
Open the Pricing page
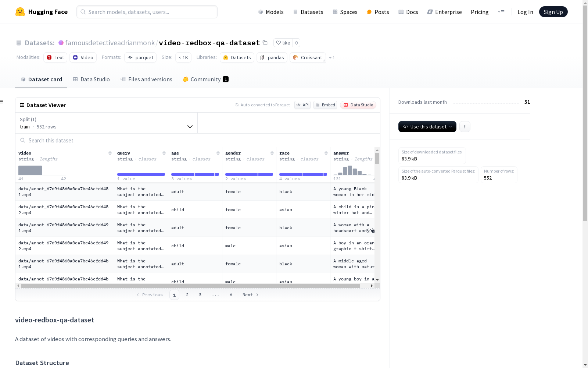480,12
